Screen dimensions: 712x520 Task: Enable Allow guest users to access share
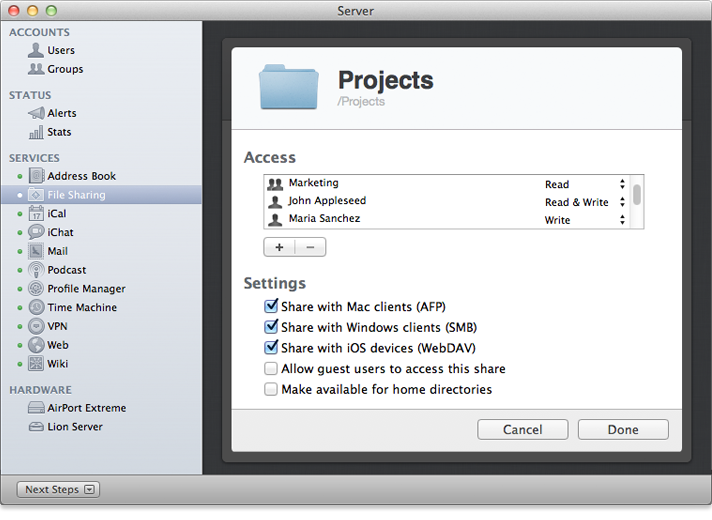(271, 369)
